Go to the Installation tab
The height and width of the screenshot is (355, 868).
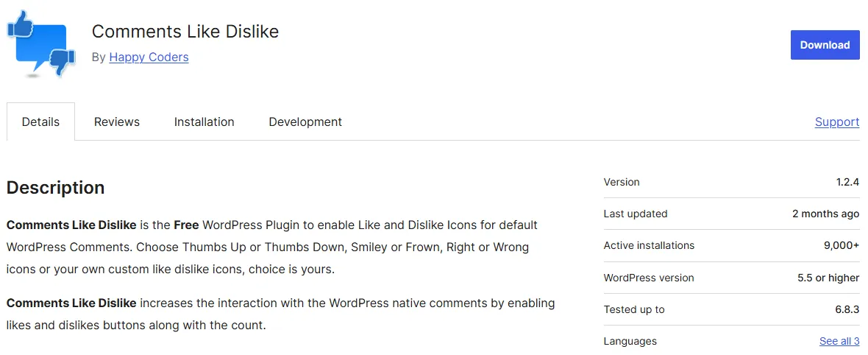click(x=204, y=122)
